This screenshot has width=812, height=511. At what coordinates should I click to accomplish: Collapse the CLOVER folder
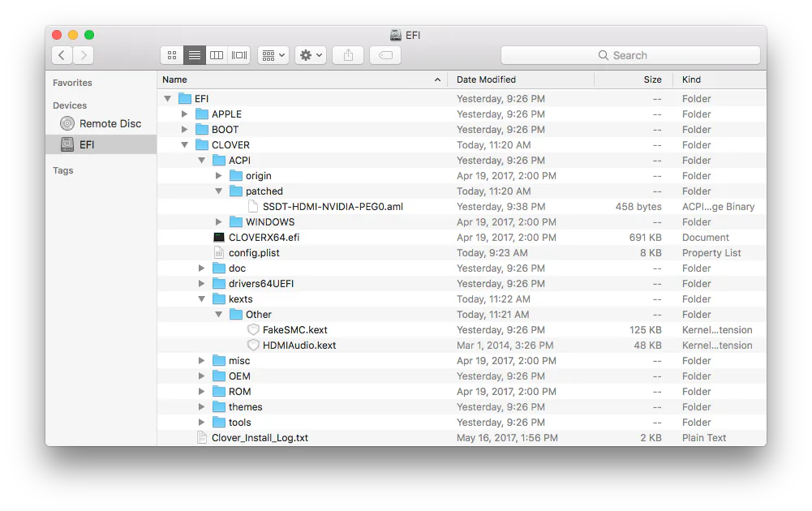184,145
